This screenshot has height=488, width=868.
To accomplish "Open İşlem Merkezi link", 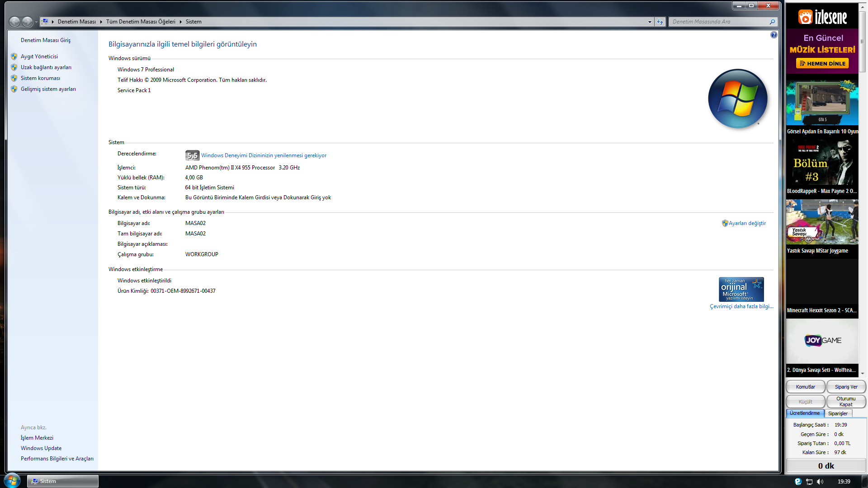I will click(37, 438).
